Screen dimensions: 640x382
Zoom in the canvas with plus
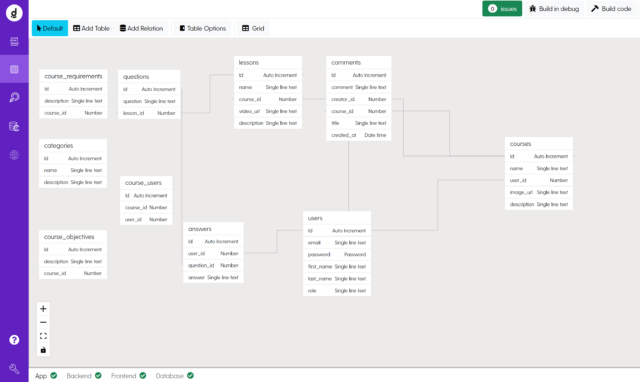43,309
